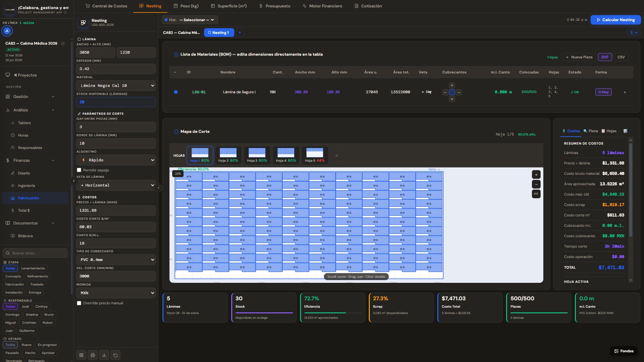
Task: Click the Poly shape button
Action: tap(603, 92)
